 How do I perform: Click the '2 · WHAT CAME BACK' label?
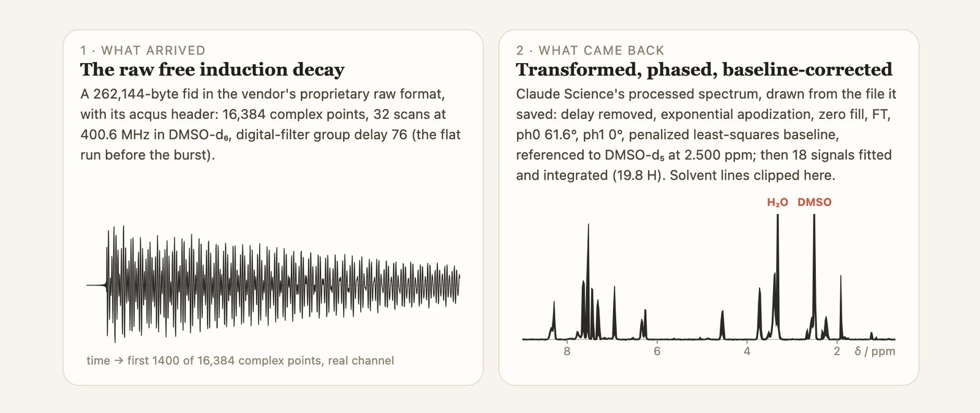590,51
